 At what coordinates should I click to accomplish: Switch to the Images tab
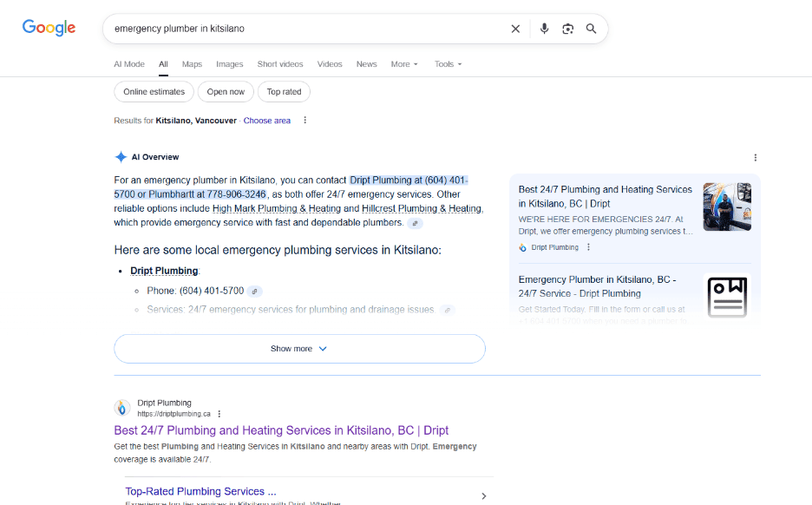229,63
